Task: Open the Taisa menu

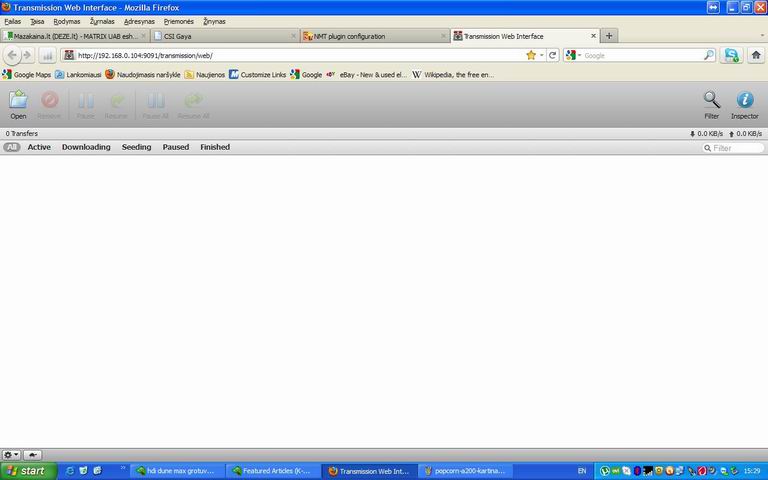Action: [x=37, y=22]
